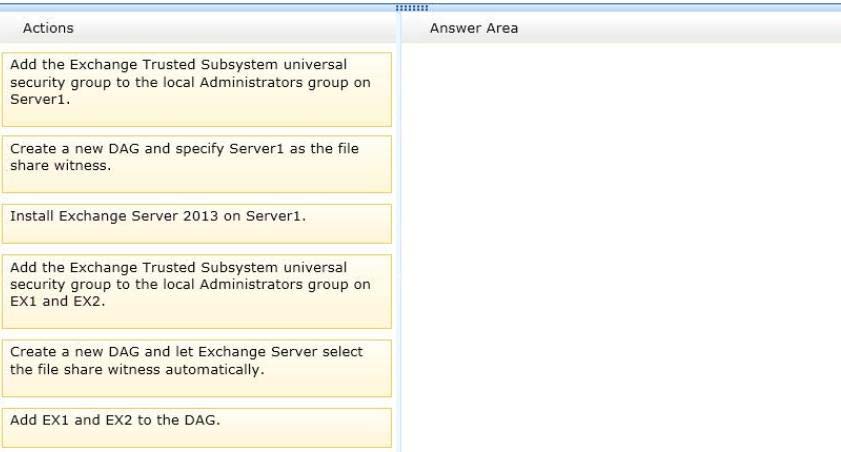This screenshot has width=841, height=452.
Task: Select DAG action with automatic file share witness
Action: pyautogui.click(x=197, y=368)
